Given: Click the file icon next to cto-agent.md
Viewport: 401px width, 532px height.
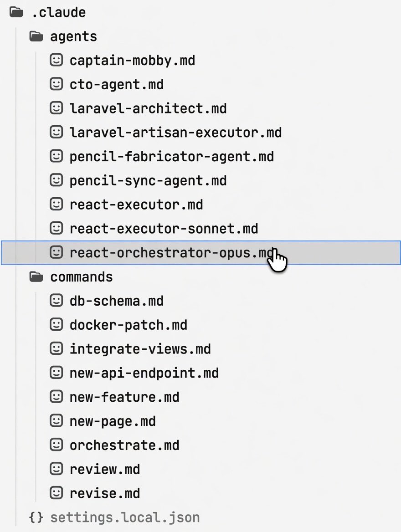Looking at the screenshot, I should [x=57, y=84].
